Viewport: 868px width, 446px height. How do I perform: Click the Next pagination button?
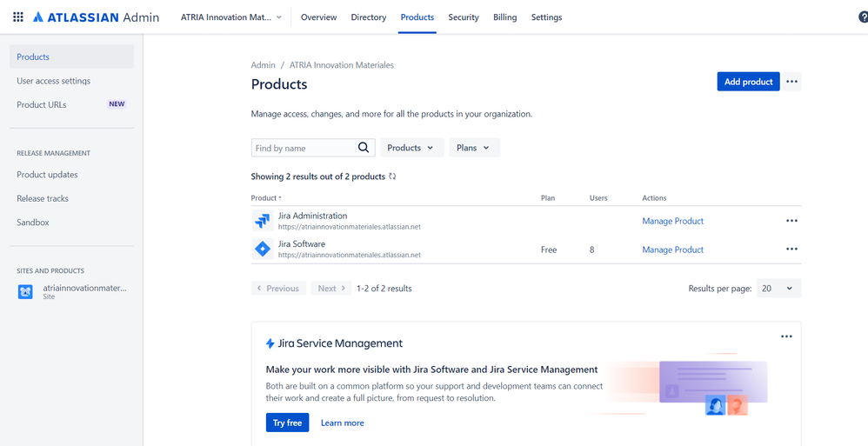click(331, 289)
